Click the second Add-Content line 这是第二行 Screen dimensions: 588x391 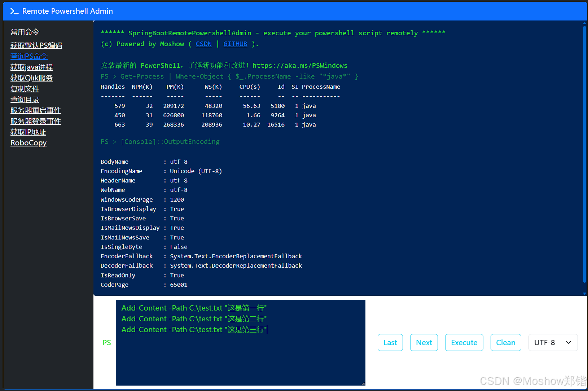tap(194, 319)
